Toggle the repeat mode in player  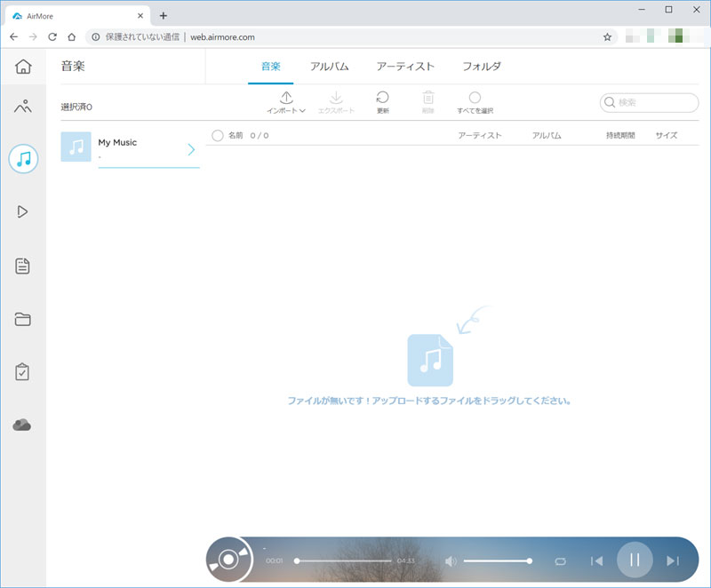click(559, 560)
